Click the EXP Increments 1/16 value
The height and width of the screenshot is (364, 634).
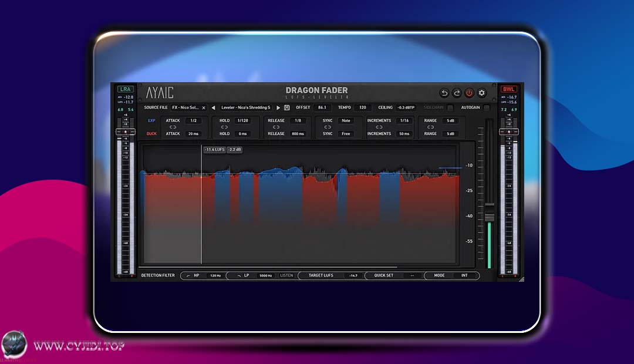404,120
